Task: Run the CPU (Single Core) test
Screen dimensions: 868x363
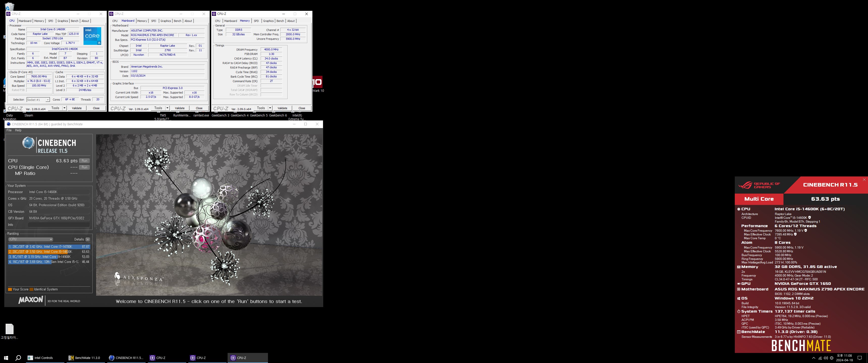Action: point(85,167)
